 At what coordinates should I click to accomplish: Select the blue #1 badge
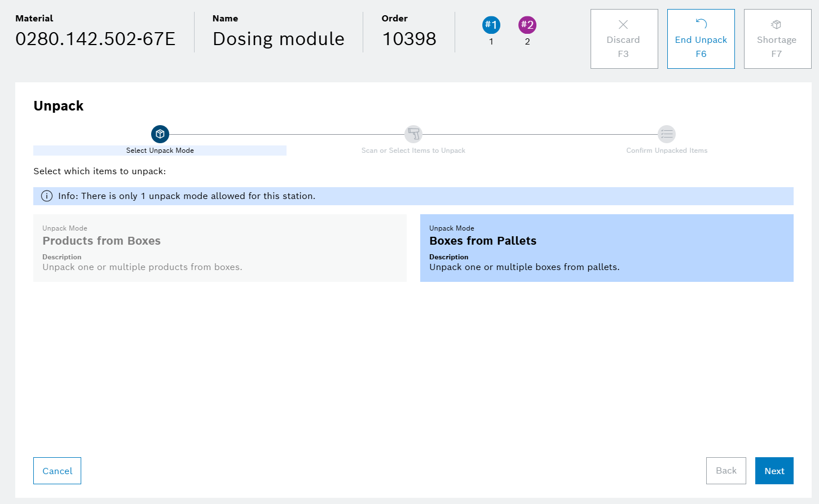coord(491,25)
